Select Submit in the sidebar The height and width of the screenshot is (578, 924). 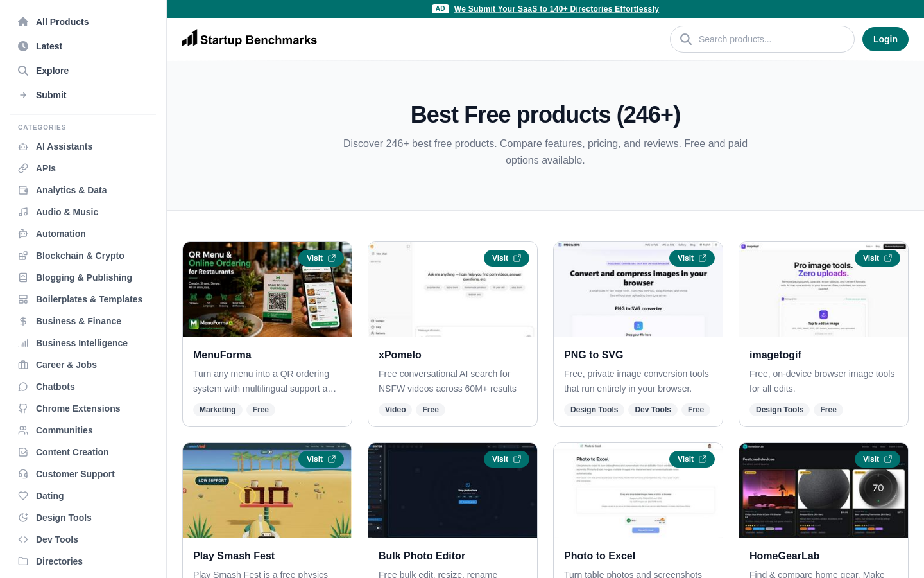click(83, 95)
